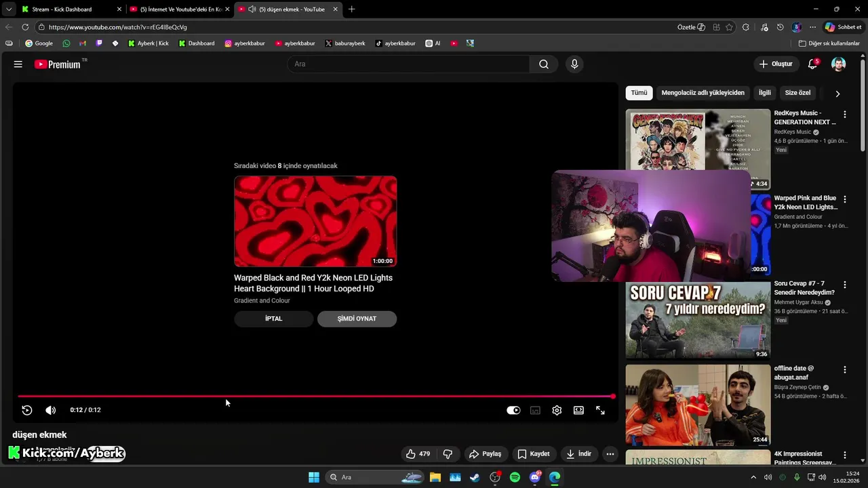Open more actions under video

tap(610, 454)
